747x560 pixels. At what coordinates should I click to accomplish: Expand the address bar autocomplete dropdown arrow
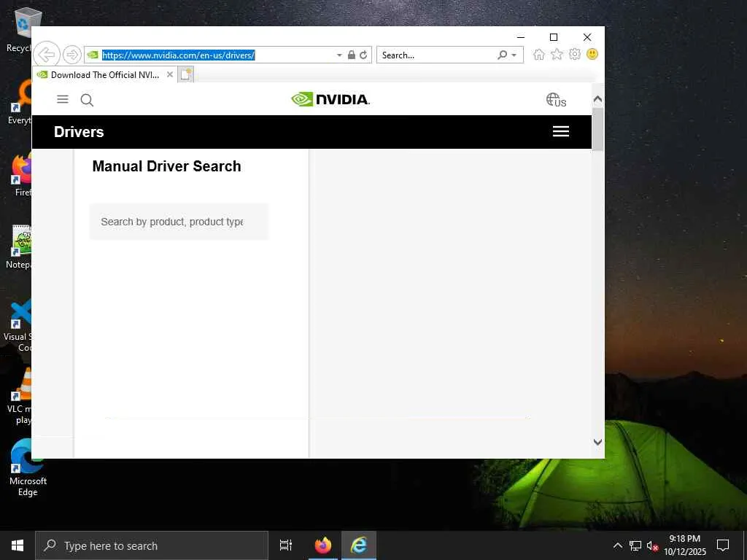click(339, 55)
